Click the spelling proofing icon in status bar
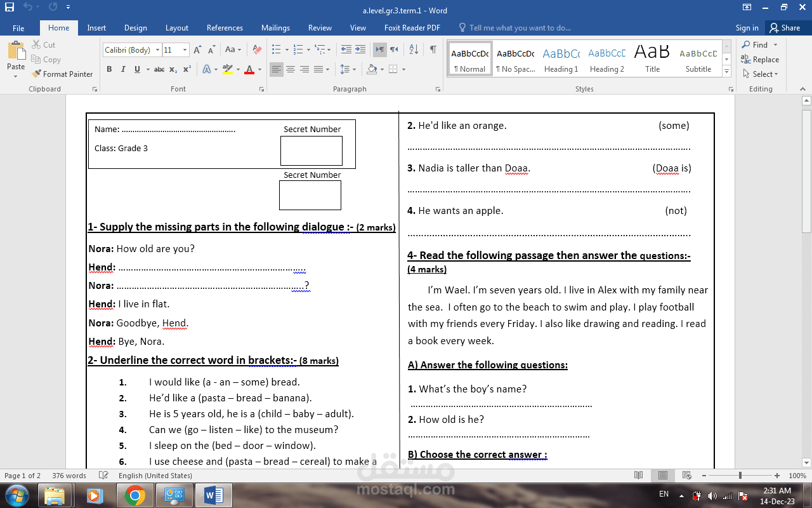The height and width of the screenshot is (508, 812). (x=104, y=476)
